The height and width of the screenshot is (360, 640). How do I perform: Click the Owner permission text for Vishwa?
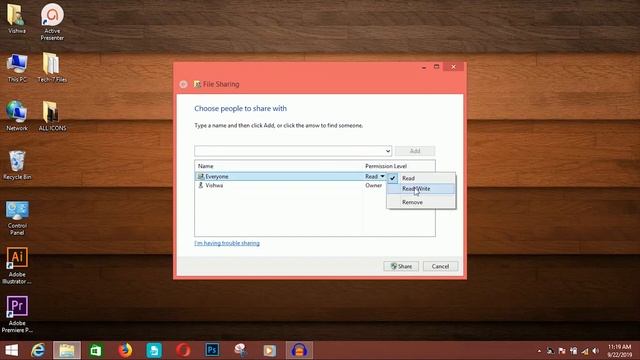coord(373,185)
